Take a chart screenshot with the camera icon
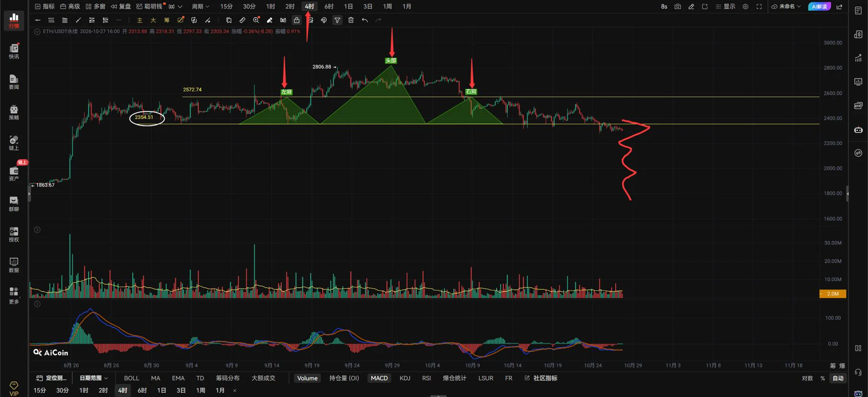Viewport: 868px width, 397px height. (677, 7)
